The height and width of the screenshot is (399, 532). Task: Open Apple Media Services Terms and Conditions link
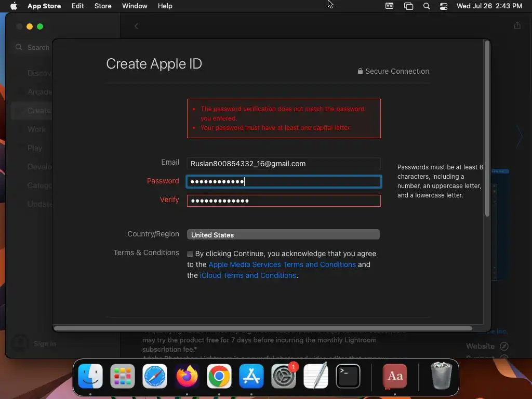[x=282, y=264]
